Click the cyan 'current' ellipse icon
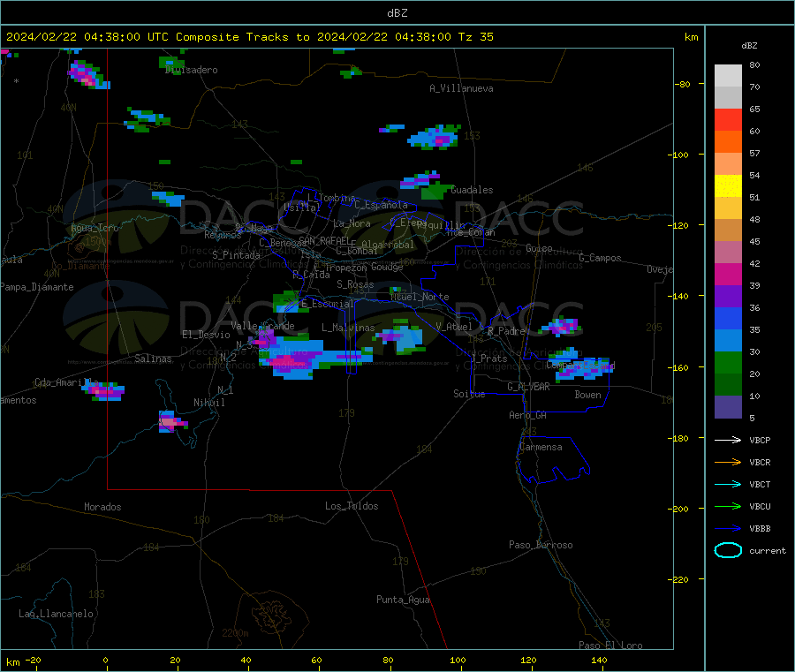795x672 pixels. pos(728,550)
